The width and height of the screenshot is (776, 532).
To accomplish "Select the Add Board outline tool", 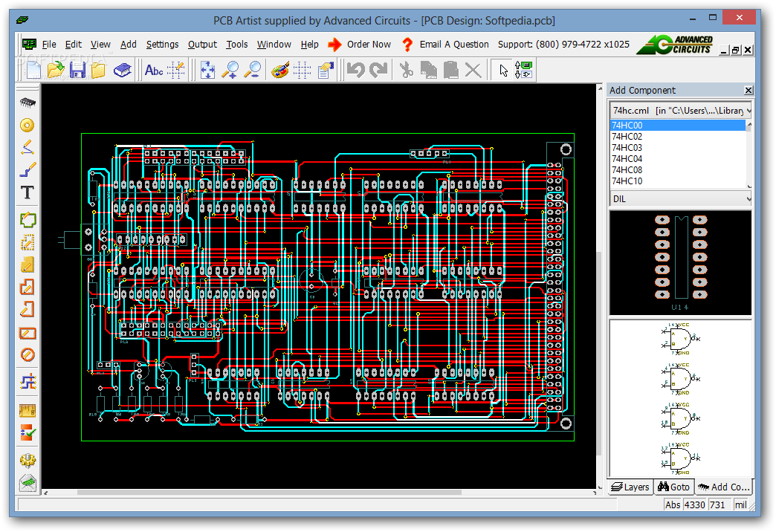I will [x=28, y=219].
